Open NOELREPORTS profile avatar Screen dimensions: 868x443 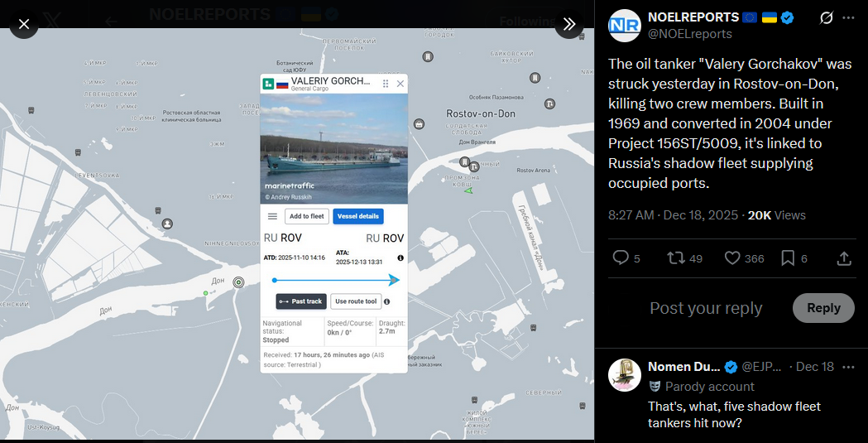point(625,26)
